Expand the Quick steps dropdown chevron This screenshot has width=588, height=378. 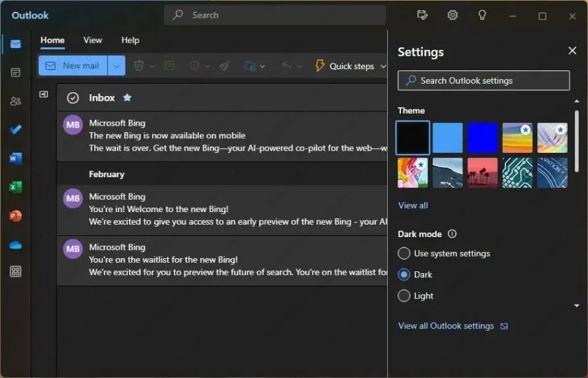coord(383,67)
